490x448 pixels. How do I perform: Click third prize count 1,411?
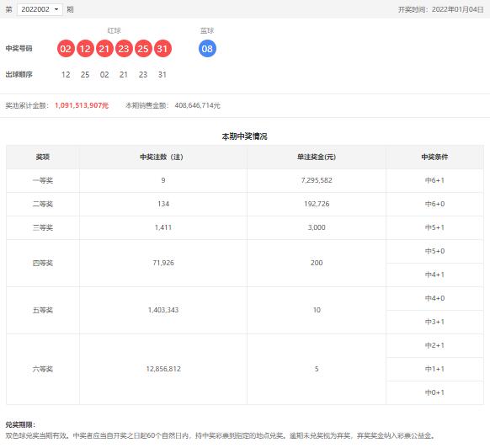[x=163, y=227]
